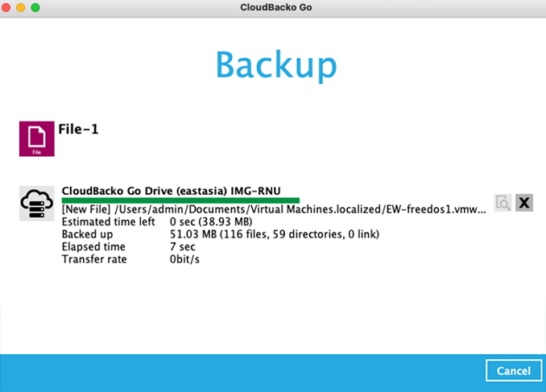Click the cloud server destination icon
The image size is (546, 392).
[x=36, y=204]
